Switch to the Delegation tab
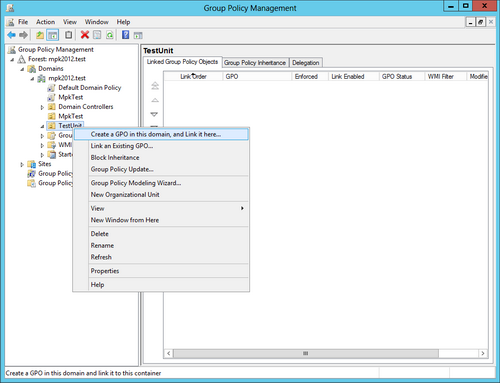500x383 pixels. pos(306,63)
